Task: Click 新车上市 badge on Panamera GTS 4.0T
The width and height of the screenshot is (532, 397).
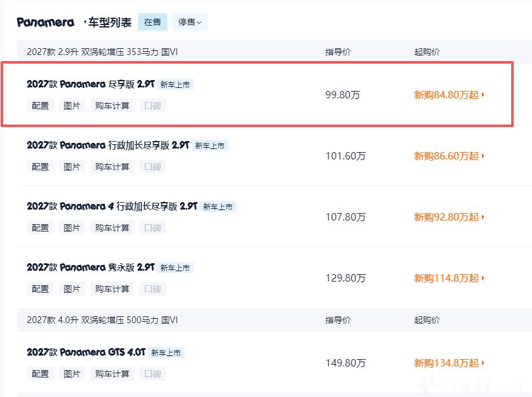Action: (166, 352)
